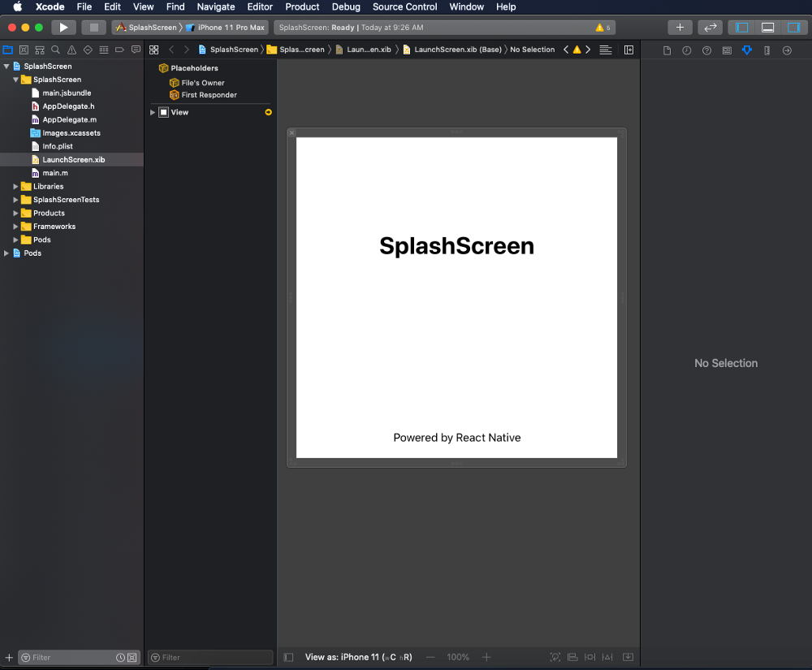The image size is (812, 670).
Task: Show the File inspector
Action: 667,50
